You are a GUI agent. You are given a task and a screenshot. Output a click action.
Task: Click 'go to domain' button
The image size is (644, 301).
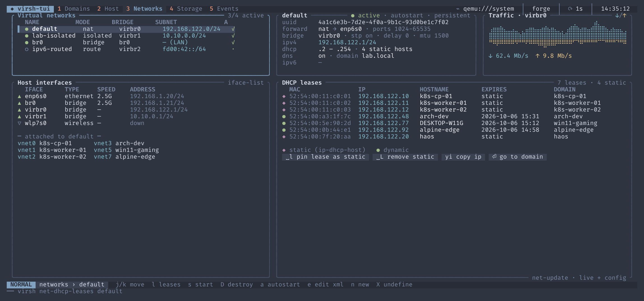[x=518, y=157]
